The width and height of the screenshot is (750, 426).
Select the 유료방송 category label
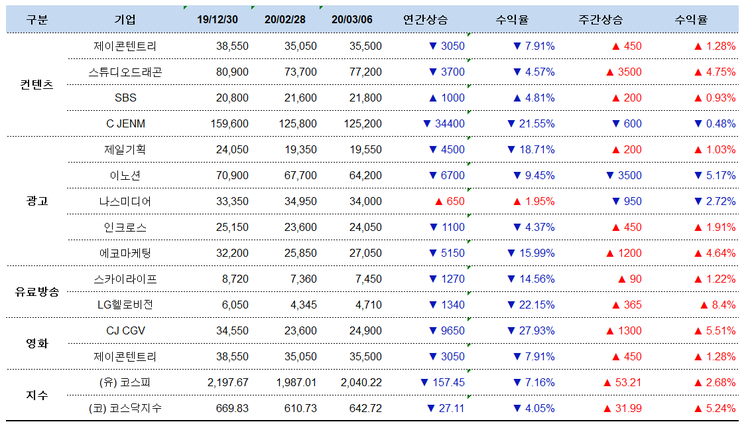click(37, 292)
